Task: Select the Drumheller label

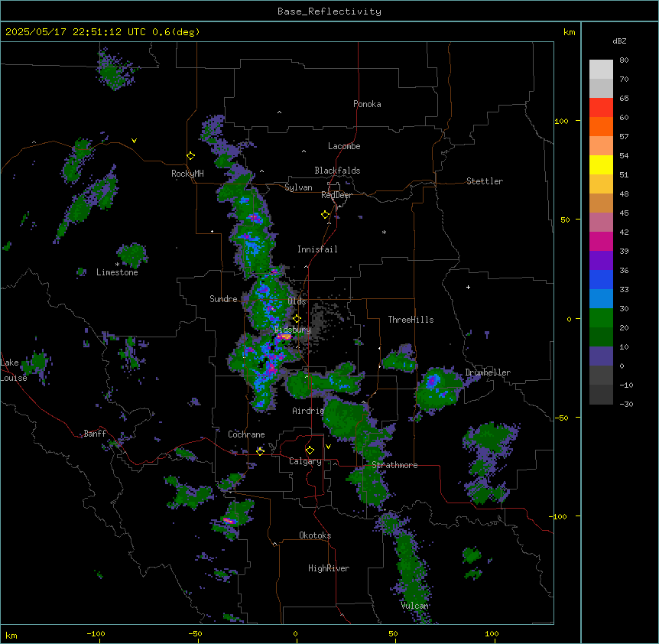Action: click(488, 372)
